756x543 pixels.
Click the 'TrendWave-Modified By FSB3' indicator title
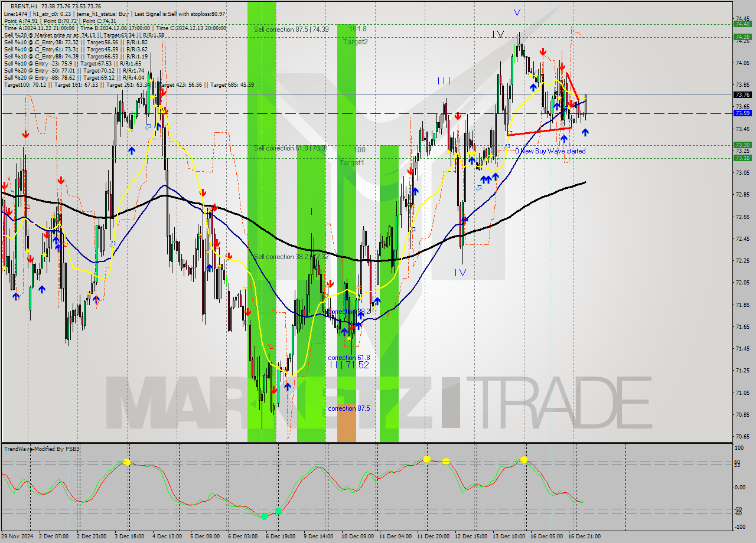pos(41,449)
